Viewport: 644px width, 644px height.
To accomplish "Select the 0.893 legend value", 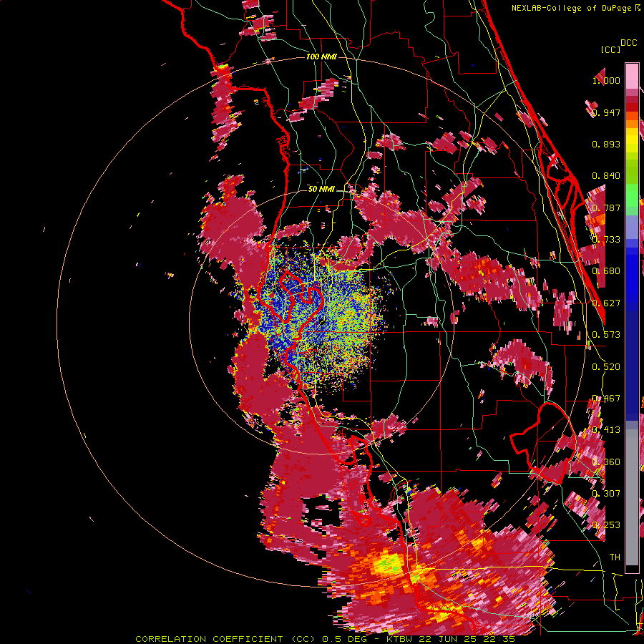I will pyautogui.click(x=606, y=144).
